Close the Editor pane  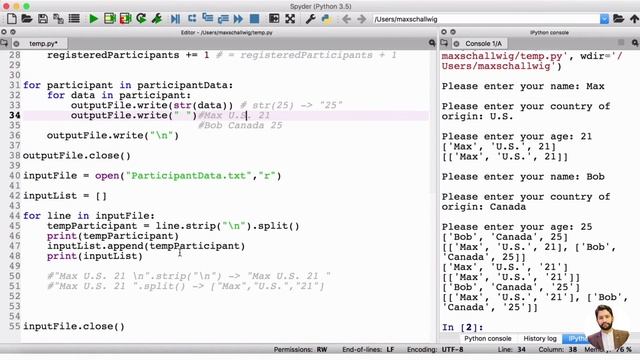coord(4,32)
